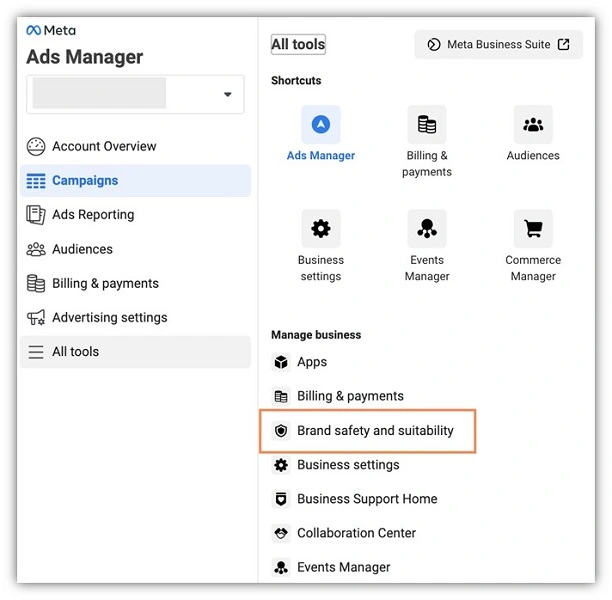Click the Business Support Home icon

click(281, 499)
